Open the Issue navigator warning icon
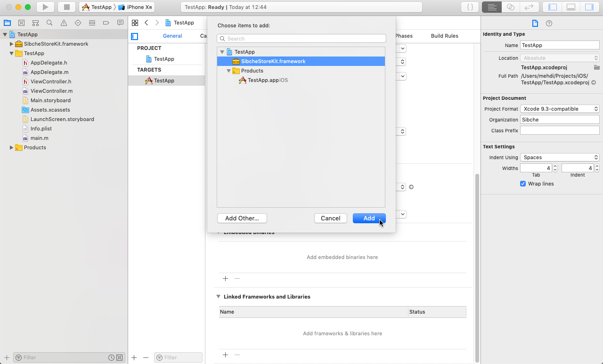This screenshot has width=603, height=364. 64,23
